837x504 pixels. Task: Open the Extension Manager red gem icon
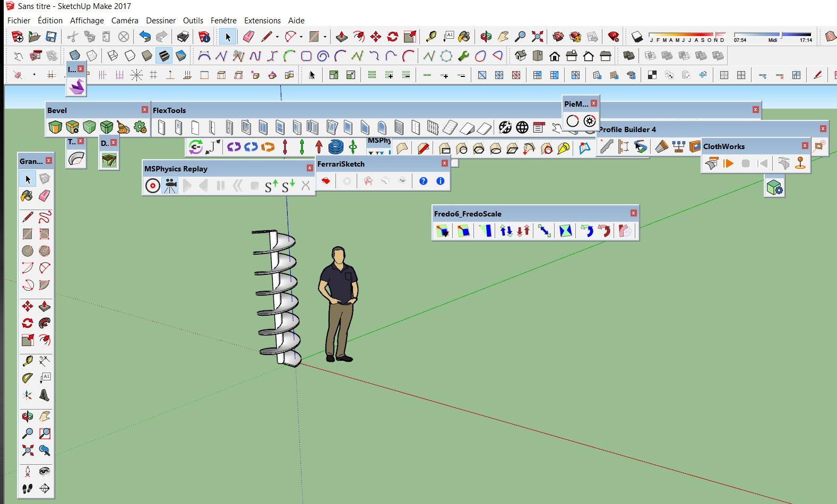pos(614,37)
